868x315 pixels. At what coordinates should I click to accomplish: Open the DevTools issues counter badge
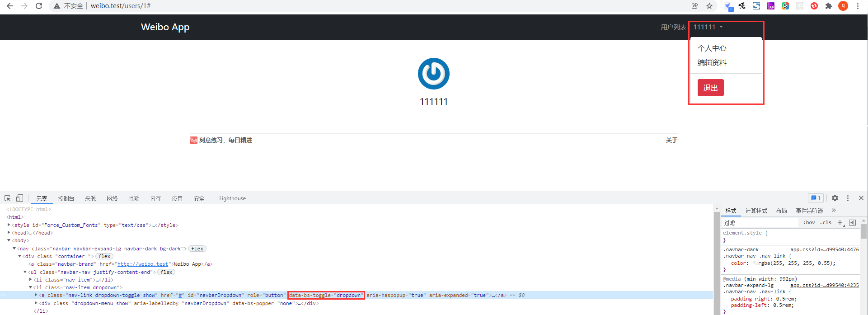816,198
